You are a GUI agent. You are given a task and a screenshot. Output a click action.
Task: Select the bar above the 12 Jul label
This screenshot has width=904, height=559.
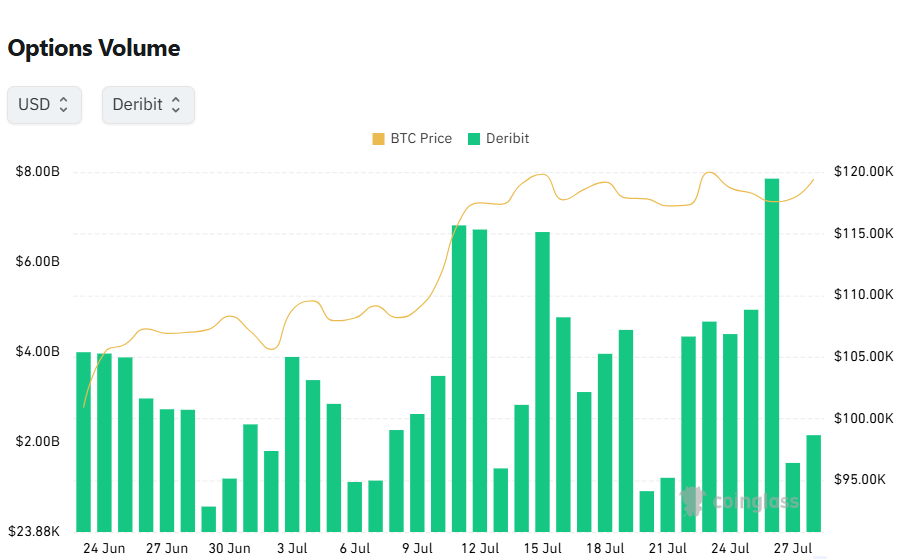pyautogui.click(x=480, y=380)
